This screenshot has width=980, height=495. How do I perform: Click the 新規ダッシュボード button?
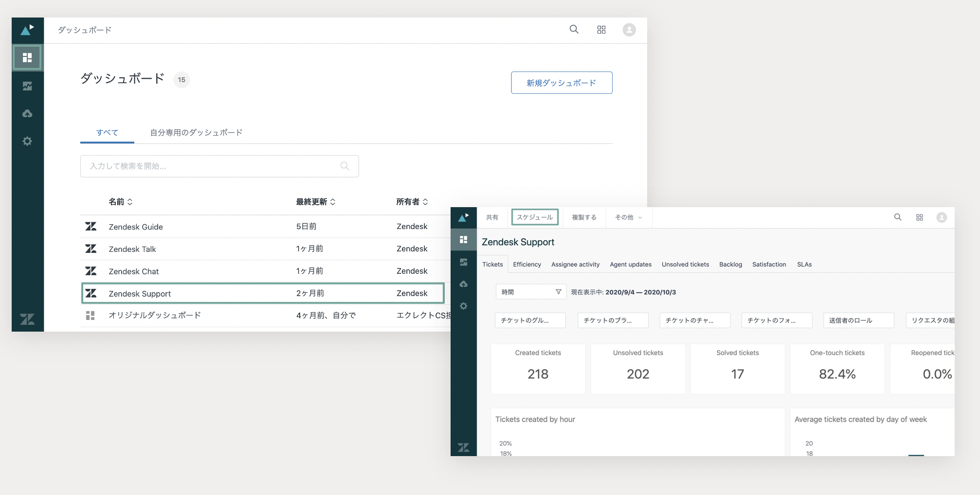[562, 83]
